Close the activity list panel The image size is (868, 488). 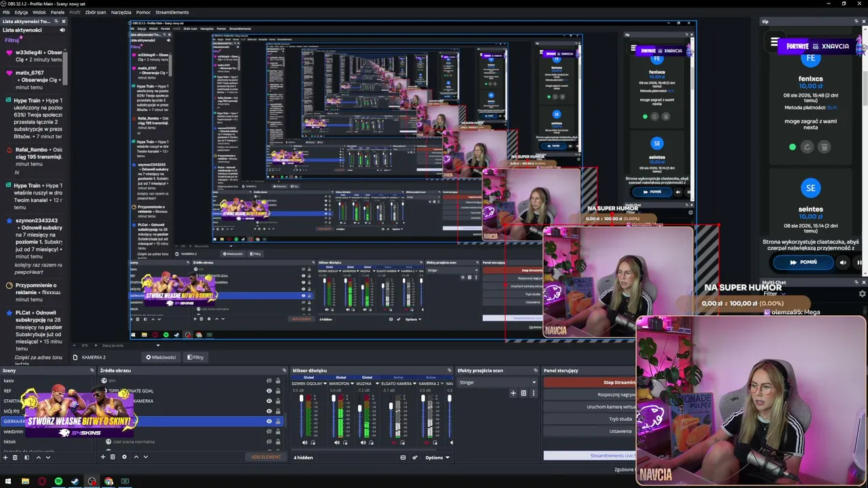coord(63,21)
